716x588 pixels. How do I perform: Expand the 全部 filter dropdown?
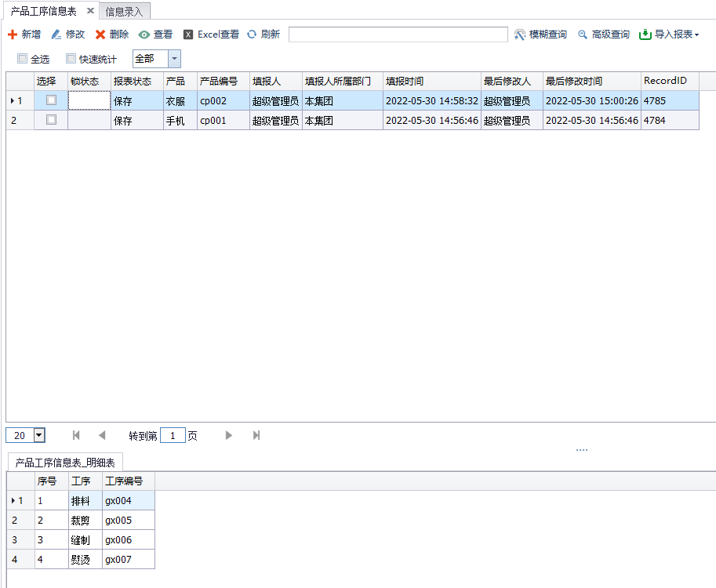[x=174, y=59]
